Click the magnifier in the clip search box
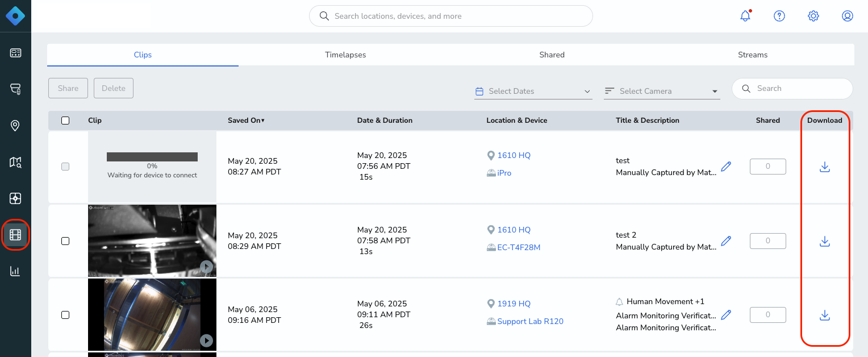868x357 pixels. [746, 89]
